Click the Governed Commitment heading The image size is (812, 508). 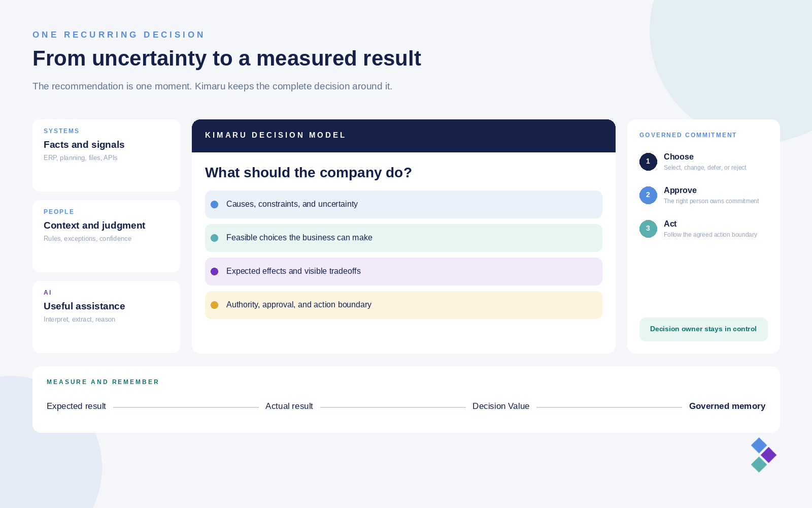click(x=688, y=135)
